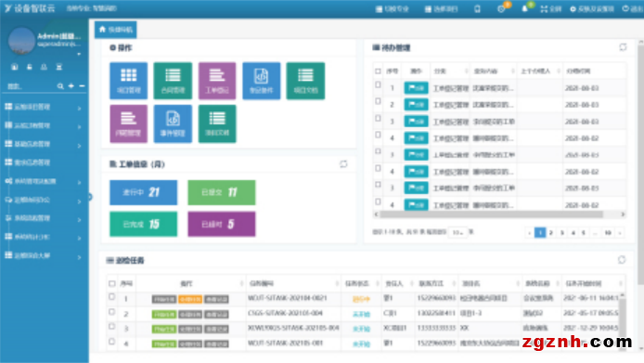The height and width of the screenshot is (363, 644).
Task: Click the sidebar search magnifier icon
Action: pos(60,86)
